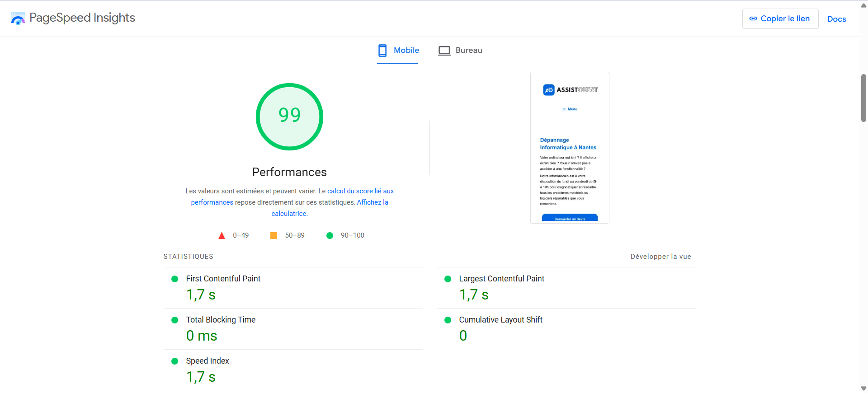This screenshot has height=393, width=868.
Task: Click the red triangle 0–49 legend icon
Action: tap(222, 236)
